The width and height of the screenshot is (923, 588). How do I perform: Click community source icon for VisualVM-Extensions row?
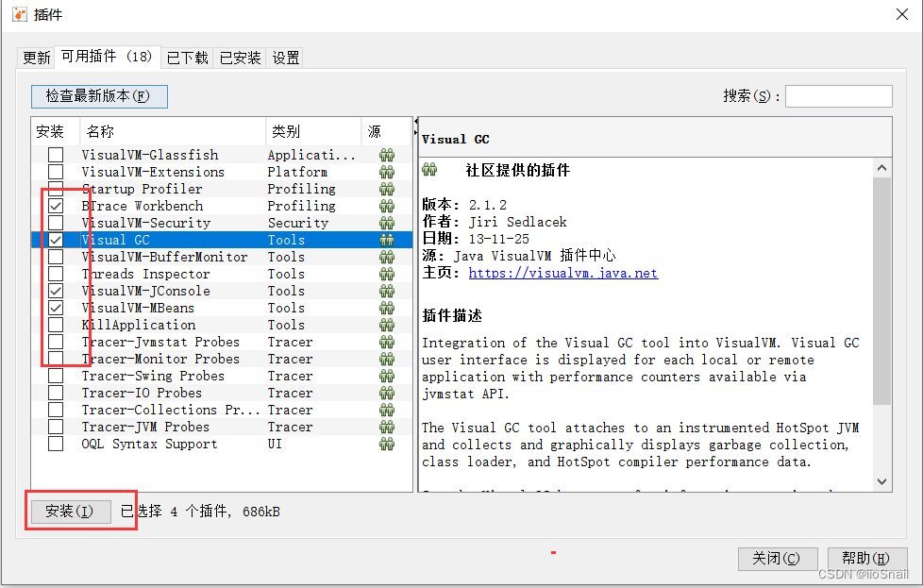(x=387, y=173)
